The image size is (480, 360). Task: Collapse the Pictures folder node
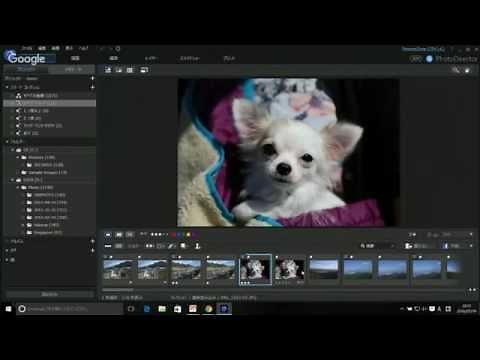[x=18, y=157]
